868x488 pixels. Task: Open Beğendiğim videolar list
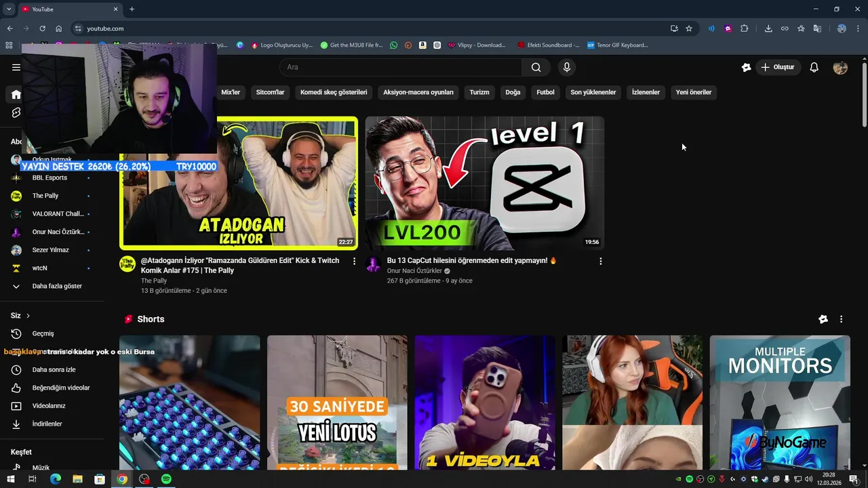(x=52, y=388)
